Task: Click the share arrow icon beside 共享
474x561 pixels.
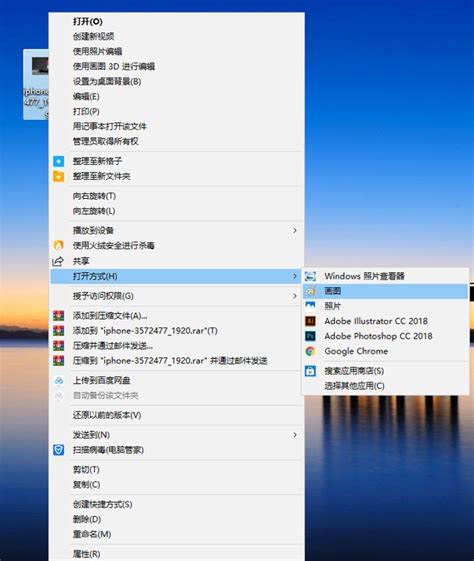Action: [x=58, y=261]
